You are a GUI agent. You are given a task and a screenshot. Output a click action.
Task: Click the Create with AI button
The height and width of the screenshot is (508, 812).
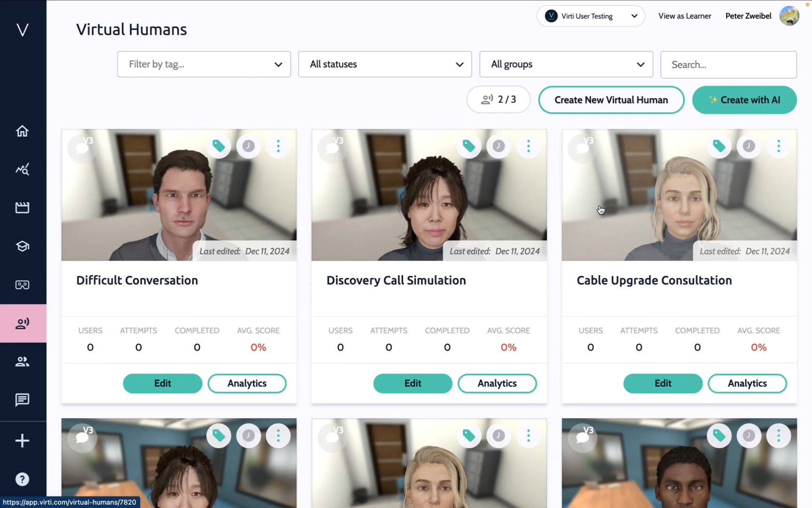(x=744, y=100)
